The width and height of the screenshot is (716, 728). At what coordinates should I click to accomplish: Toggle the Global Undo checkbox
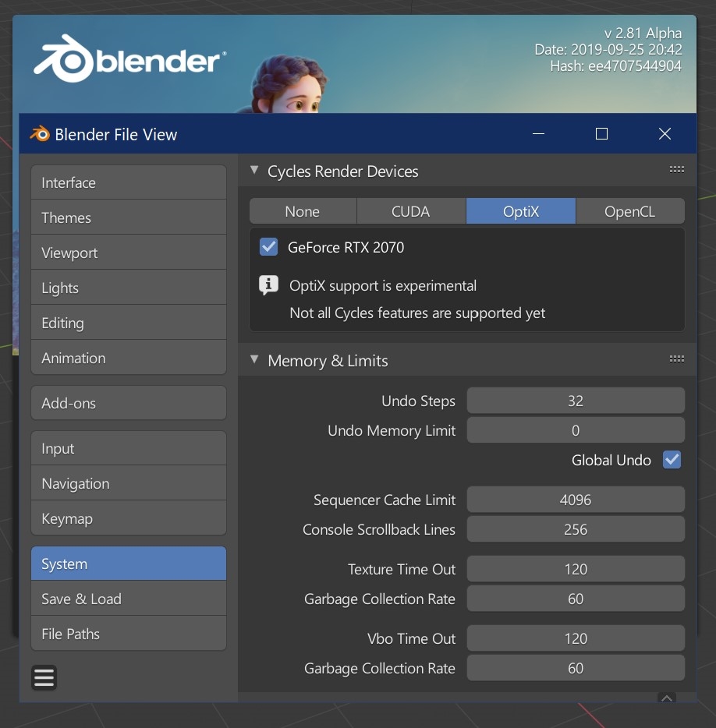pyautogui.click(x=672, y=460)
